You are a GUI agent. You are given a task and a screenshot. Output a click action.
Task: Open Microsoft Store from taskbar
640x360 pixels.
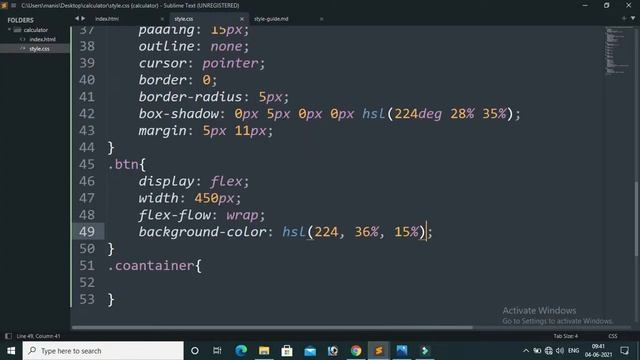(287, 351)
